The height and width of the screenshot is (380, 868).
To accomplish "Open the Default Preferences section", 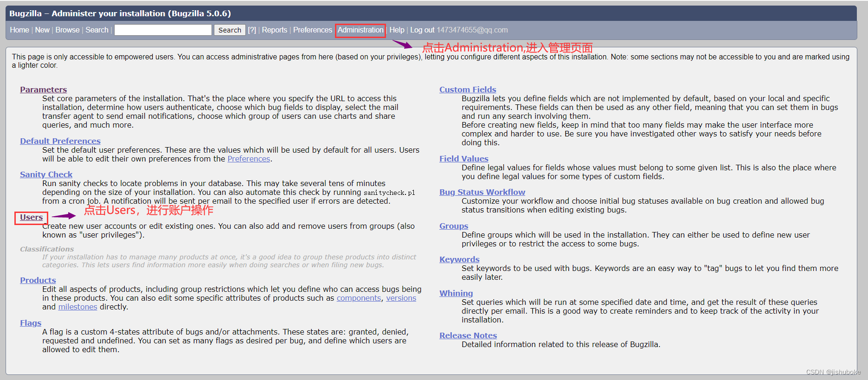I will click(60, 141).
